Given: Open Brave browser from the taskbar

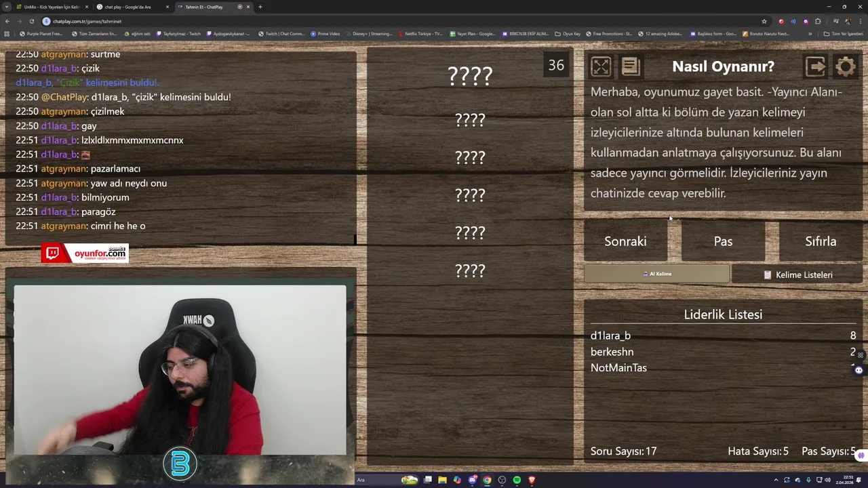Looking at the screenshot, I should coord(532,480).
